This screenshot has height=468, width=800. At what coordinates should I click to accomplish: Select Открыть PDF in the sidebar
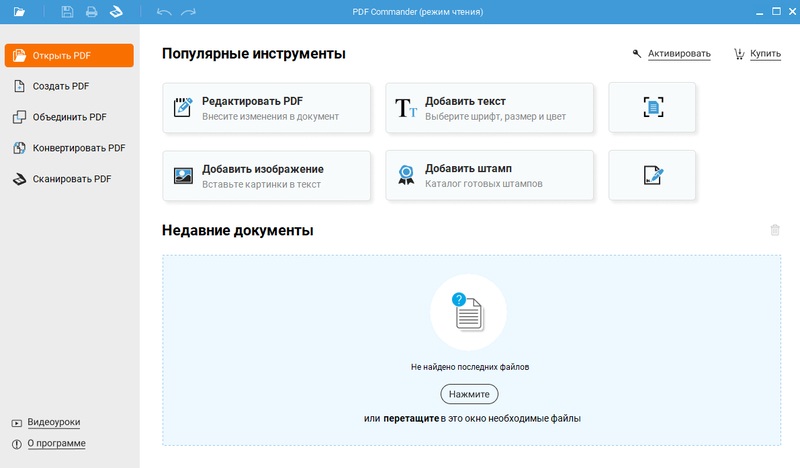(68, 55)
